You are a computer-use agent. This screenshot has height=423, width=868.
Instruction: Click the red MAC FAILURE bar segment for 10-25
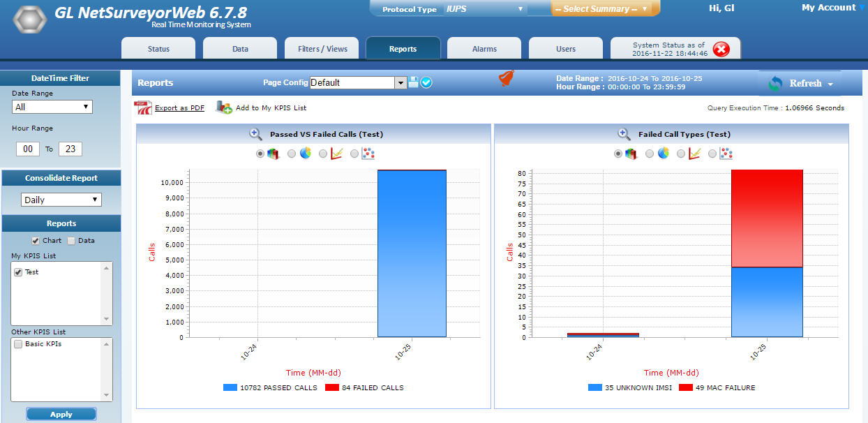tap(767, 218)
